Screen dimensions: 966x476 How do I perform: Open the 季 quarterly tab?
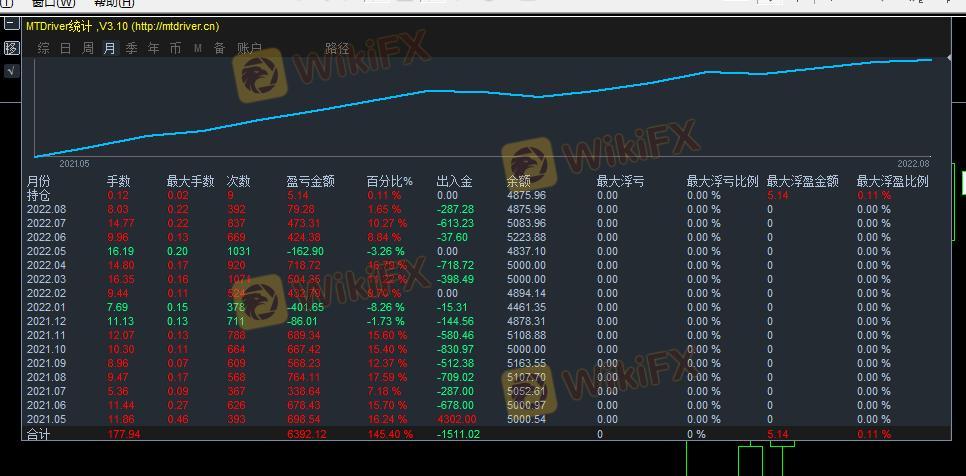pyautogui.click(x=131, y=48)
